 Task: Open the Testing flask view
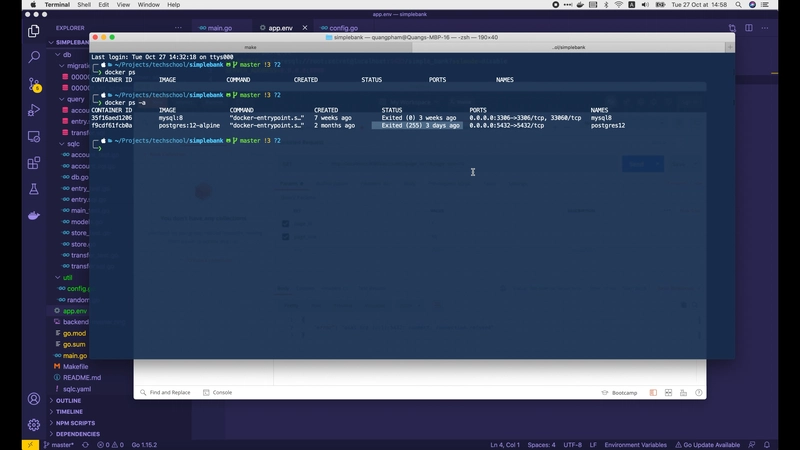click(34, 189)
